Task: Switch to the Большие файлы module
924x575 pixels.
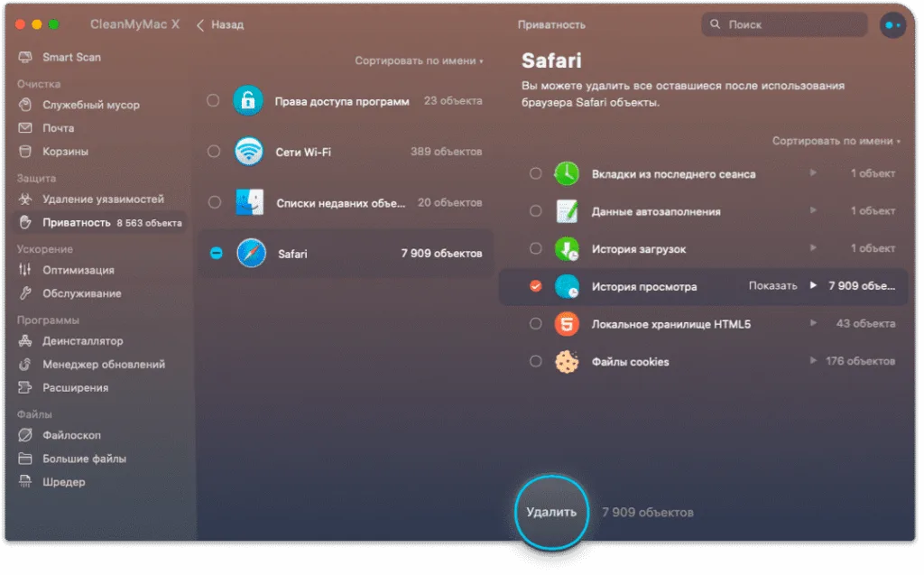Action: point(84,459)
